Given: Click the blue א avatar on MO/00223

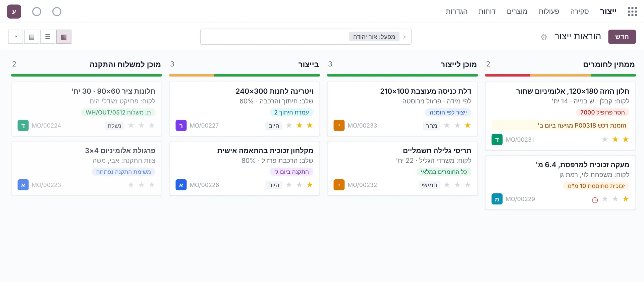Looking at the screenshot, I should [x=23, y=185].
